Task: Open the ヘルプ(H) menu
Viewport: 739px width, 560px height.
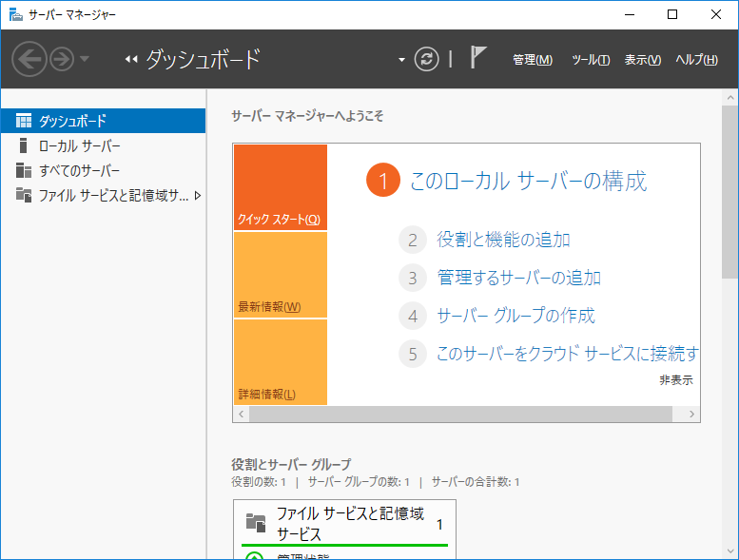Action: click(696, 60)
